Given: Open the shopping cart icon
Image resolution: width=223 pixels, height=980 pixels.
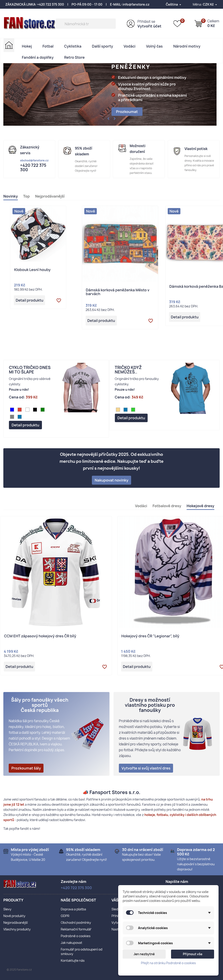Looking at the screenshot, I should pyautogui.click(x=198, y=24).
